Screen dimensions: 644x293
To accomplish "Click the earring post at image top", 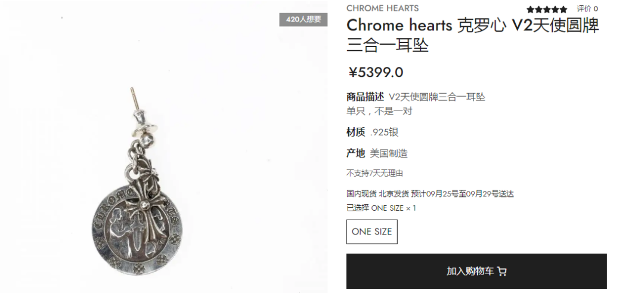I will (134, 98).
